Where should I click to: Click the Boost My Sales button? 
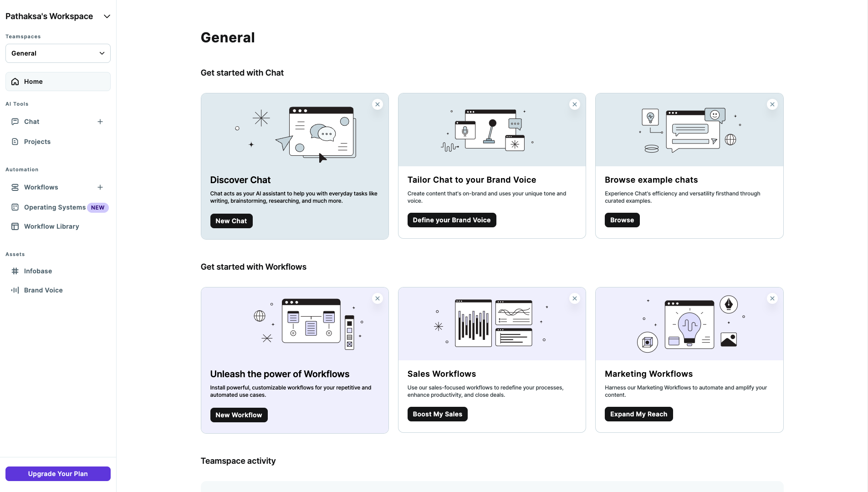[x=437, y=414]
